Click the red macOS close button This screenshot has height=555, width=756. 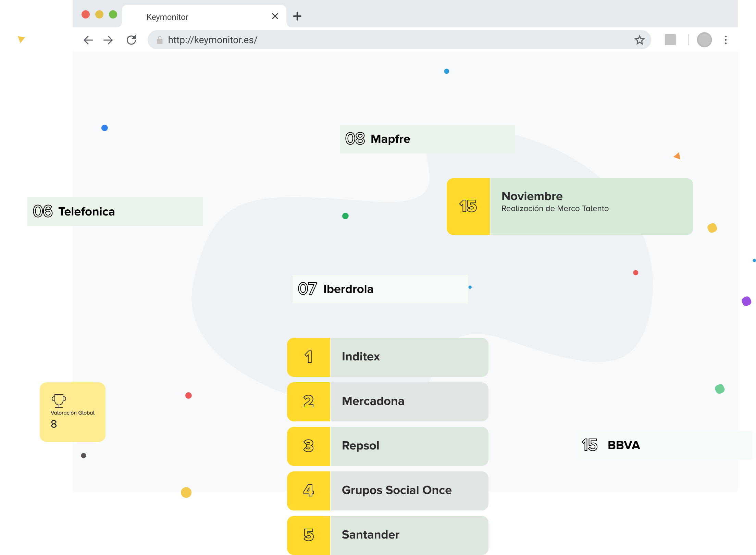(86, 14)
